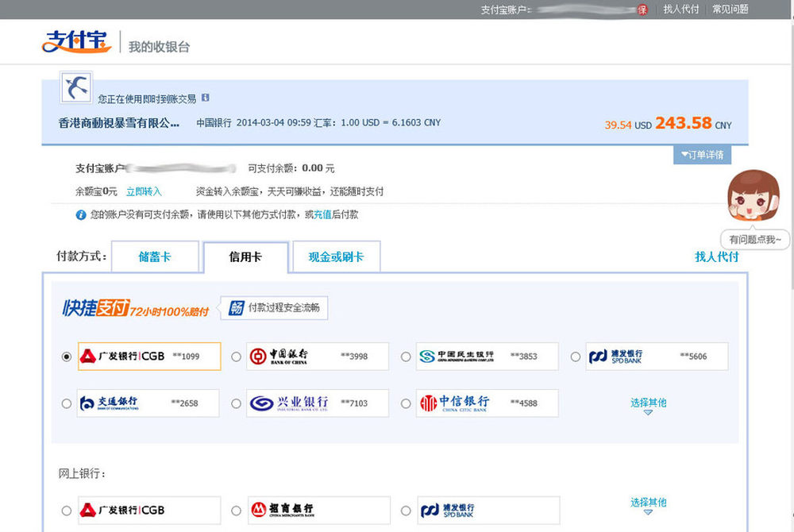Image resolution: width=794 pixels, height=532 pixels.
Task: Click the 中国民生银行 logo card **3853
Action: (488, 357)
